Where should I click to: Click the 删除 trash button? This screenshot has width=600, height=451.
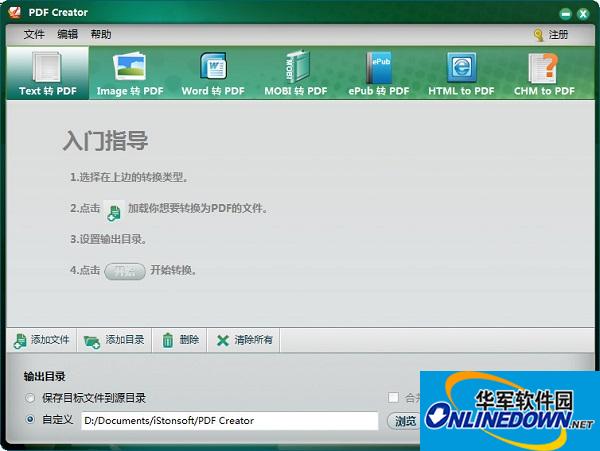(180, 340)
